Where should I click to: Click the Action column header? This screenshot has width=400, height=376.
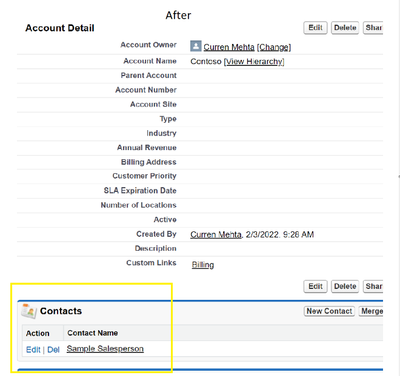point(38,333)
